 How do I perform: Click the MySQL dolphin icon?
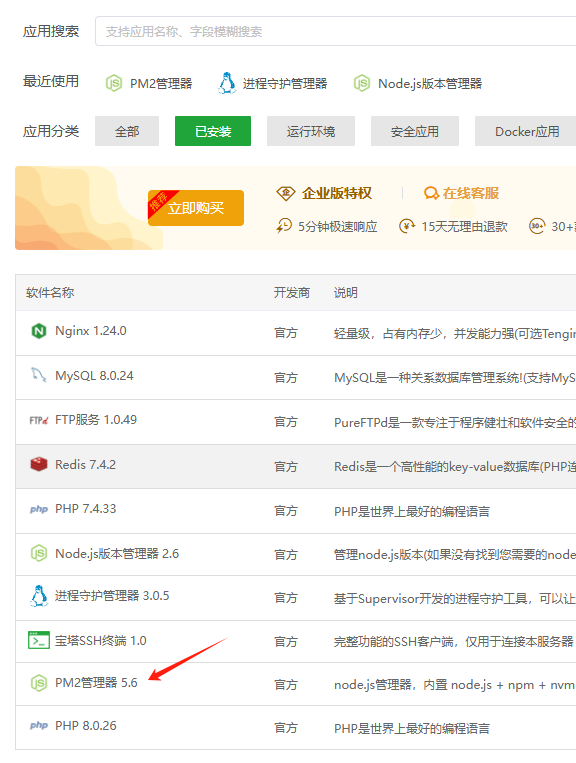tap(39, 375)
